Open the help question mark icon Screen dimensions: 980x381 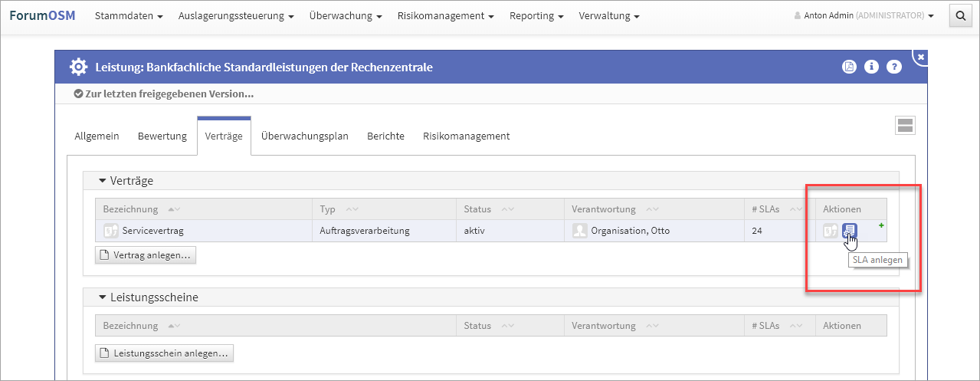(x=893, y=67)
